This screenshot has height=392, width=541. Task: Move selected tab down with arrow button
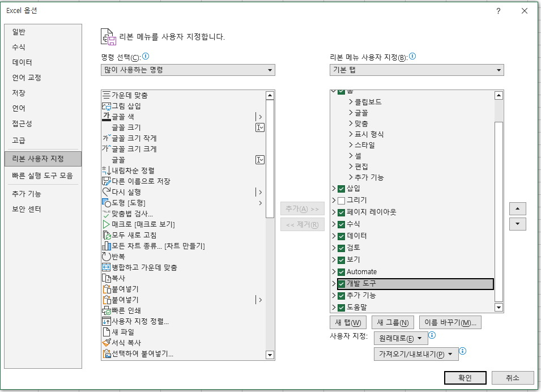pyautogui.click(x=518, y=224)
